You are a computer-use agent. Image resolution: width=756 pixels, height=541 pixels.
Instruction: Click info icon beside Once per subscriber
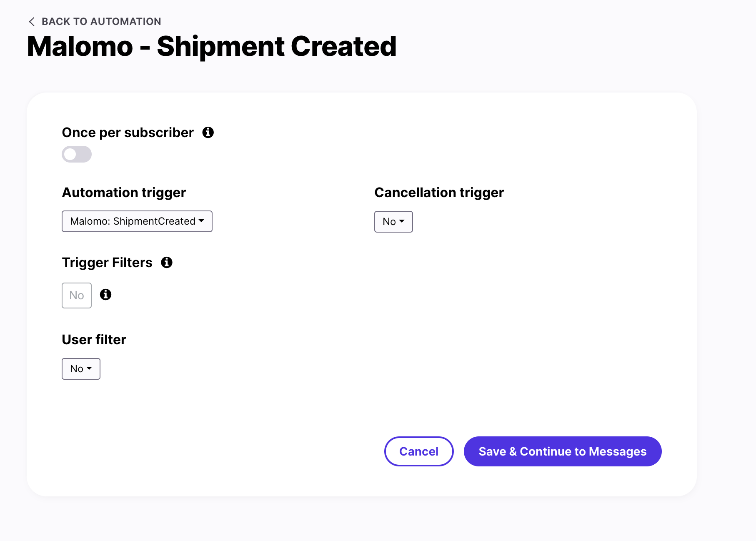208,133
